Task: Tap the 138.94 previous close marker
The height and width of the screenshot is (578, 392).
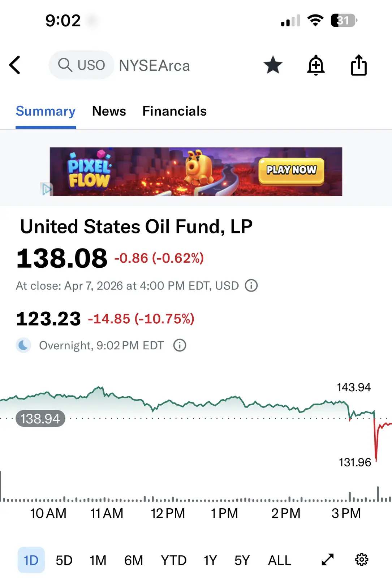Action: [x=40, y=419]
